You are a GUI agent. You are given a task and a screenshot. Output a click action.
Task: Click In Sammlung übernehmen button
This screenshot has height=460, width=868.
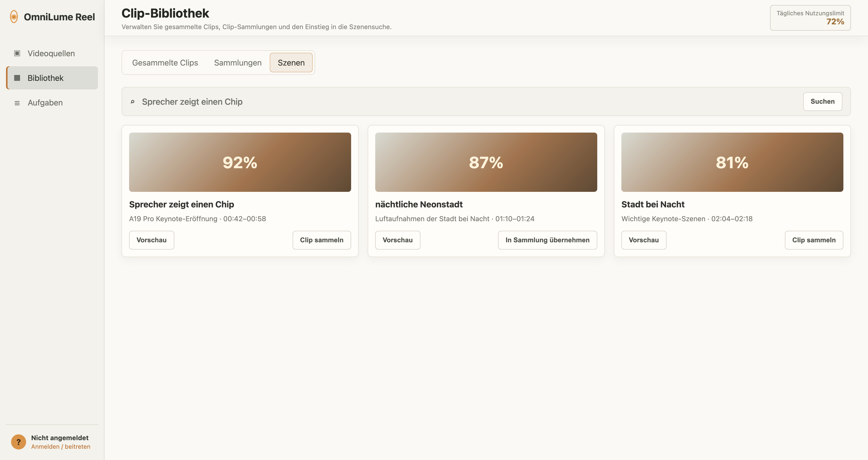(x=548, y=240)
